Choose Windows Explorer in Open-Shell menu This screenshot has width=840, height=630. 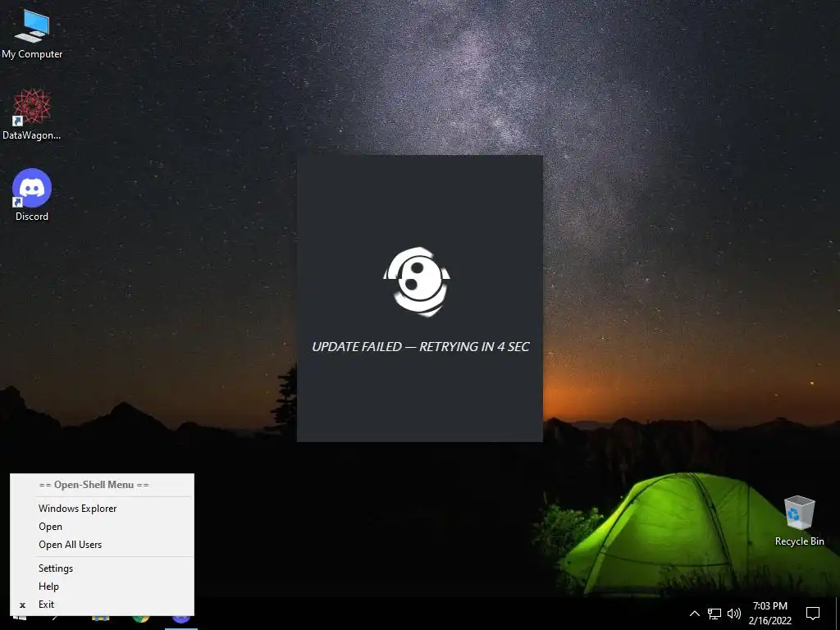(102, 509)
